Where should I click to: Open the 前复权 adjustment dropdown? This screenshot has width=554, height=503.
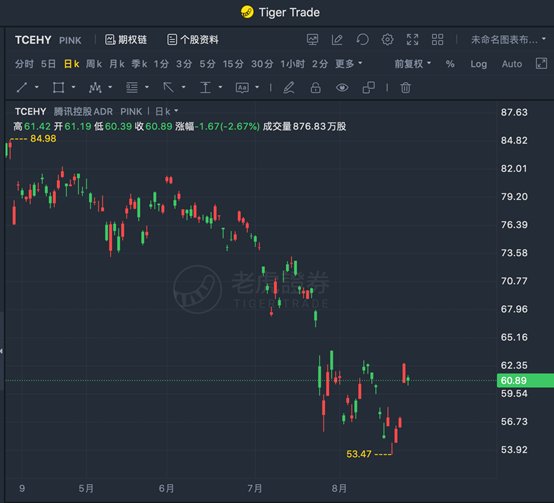pyautogui.click(x=413, y=64)
